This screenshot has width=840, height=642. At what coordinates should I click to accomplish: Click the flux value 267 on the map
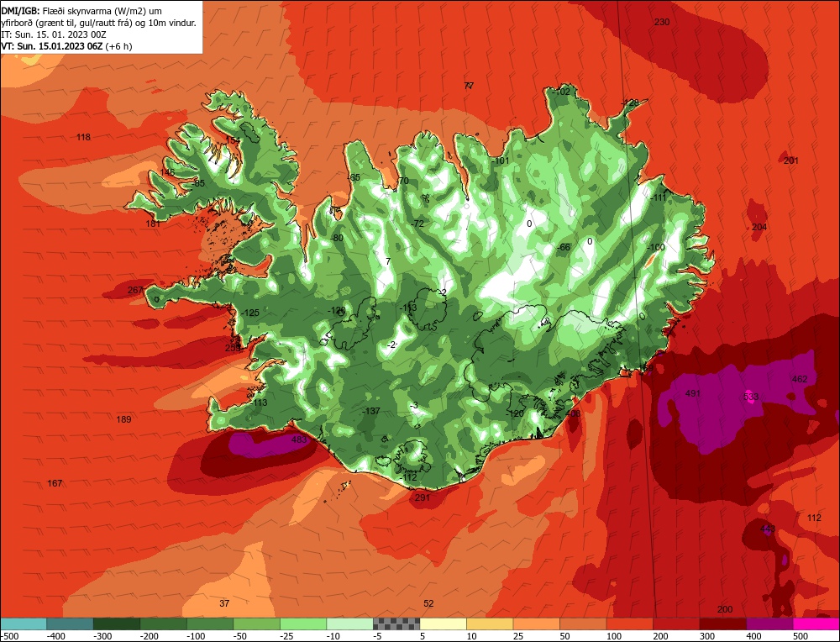[x=135, y=291]
